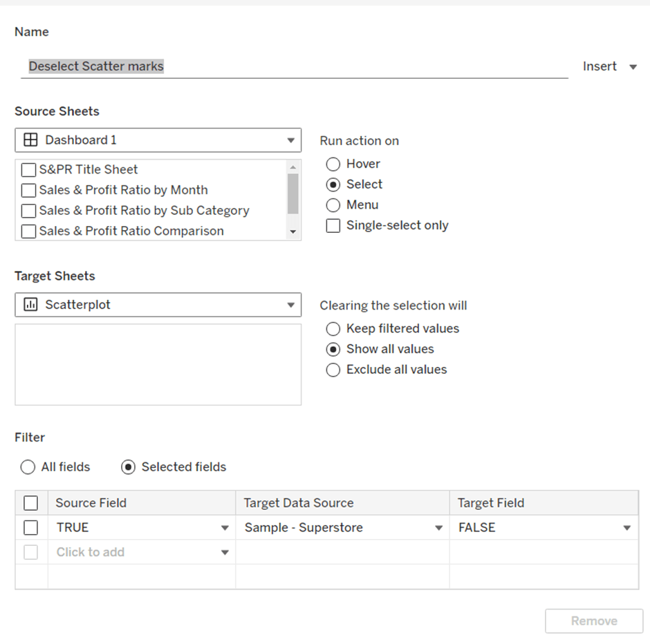
Task: Click the action Name text field
Action: pyautogui.click(x=294, y=67)
